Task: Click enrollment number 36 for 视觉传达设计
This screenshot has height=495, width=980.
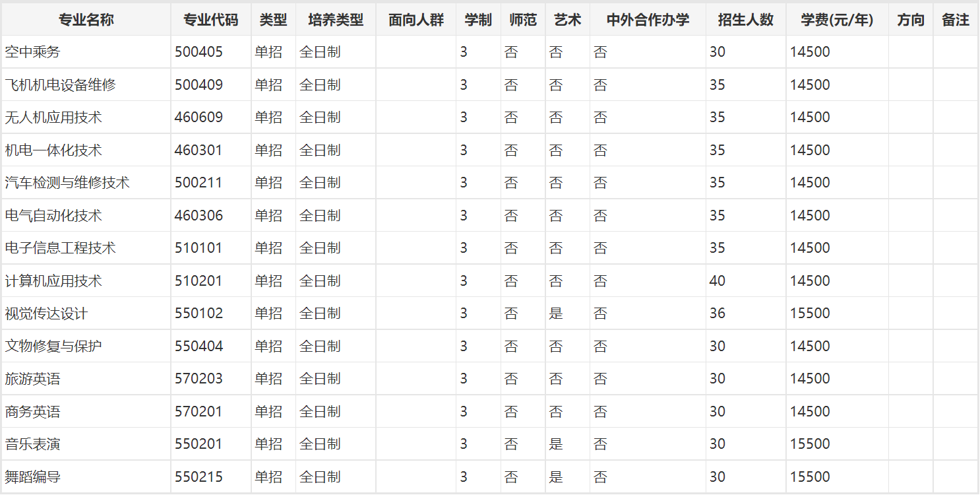Action: [x=718, y=313]
